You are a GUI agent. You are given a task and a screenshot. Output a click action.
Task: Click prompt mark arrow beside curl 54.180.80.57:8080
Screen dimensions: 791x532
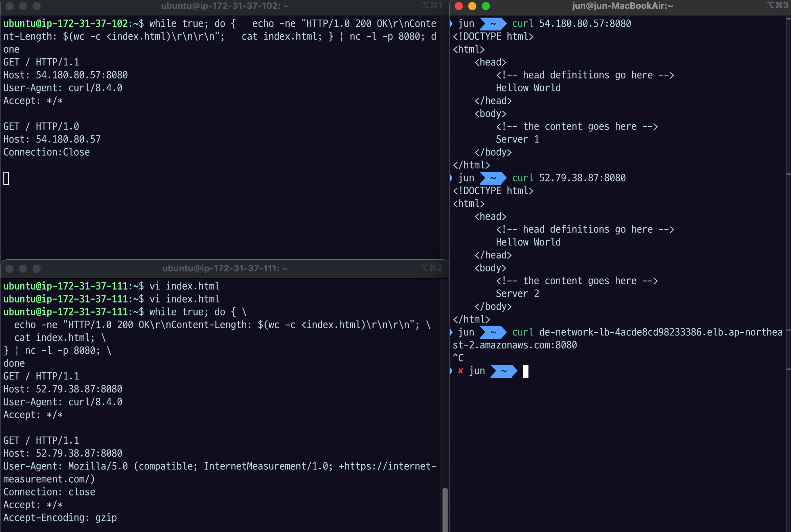coord(451,23)
